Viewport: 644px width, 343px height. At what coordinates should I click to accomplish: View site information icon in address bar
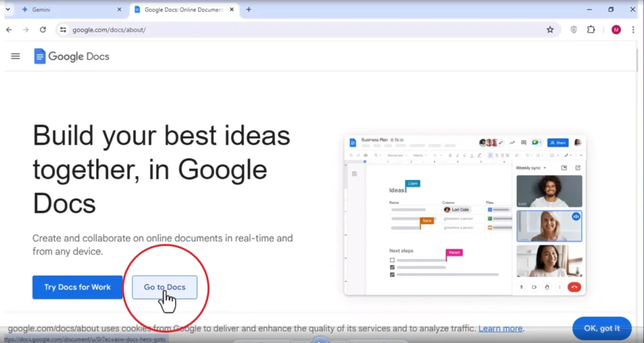(x=63, y=30)
